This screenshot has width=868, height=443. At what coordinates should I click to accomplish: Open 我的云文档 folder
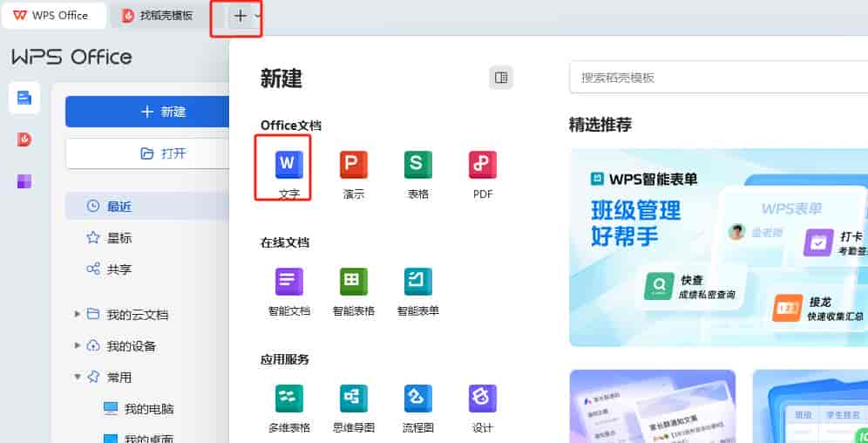[x=127, y=315]
